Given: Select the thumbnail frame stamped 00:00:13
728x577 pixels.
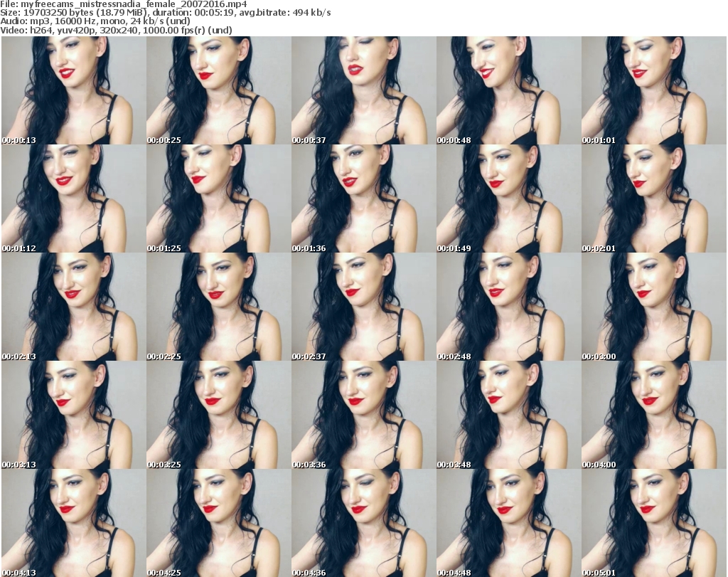Looking at the screenshot, I should [x=73, y=90].
